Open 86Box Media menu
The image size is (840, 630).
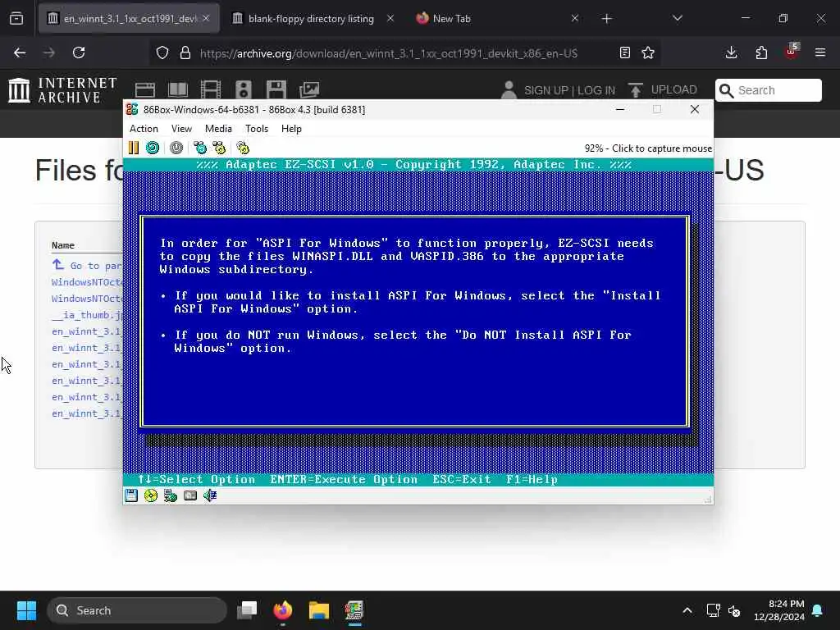(x=218, y=129)
